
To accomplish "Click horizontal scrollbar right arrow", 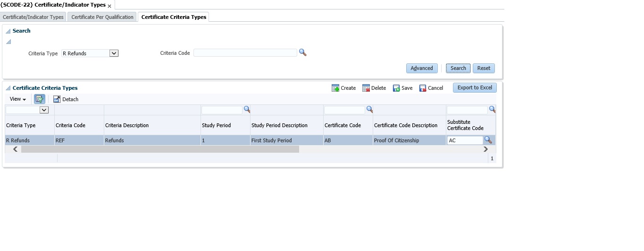I will coord(485,149).
